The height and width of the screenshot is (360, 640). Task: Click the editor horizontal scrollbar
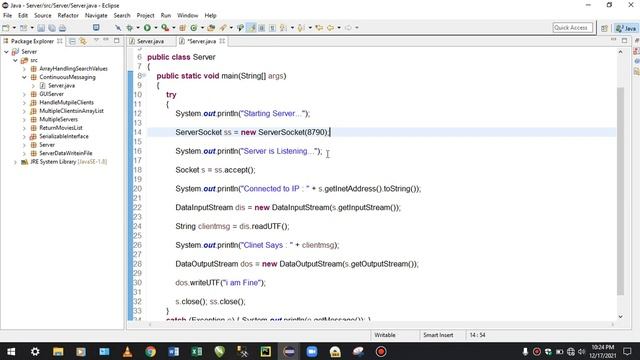pos(381,325)
